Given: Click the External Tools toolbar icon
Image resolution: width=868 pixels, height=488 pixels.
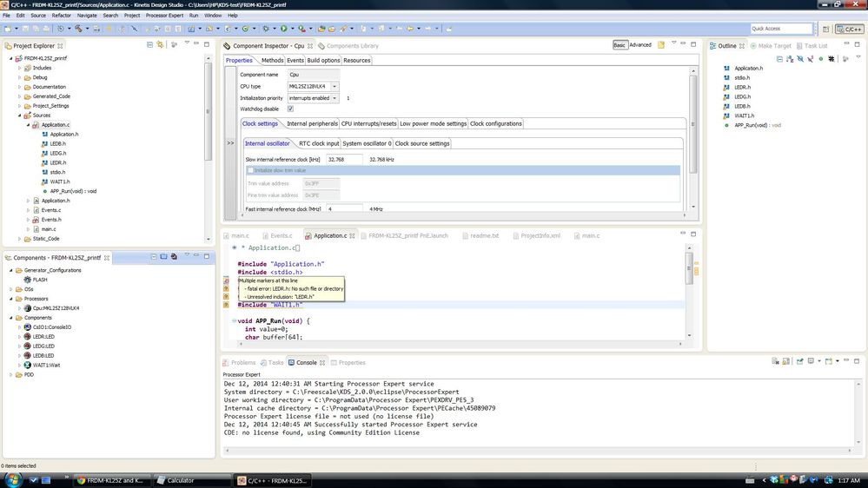Looking at the screenshot, I should point(301,28).
